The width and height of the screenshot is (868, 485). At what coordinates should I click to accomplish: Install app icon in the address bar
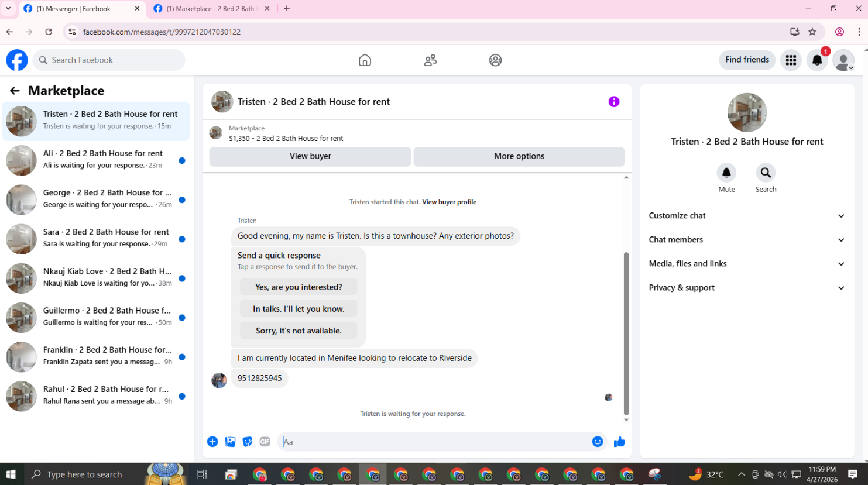point(794,32)
